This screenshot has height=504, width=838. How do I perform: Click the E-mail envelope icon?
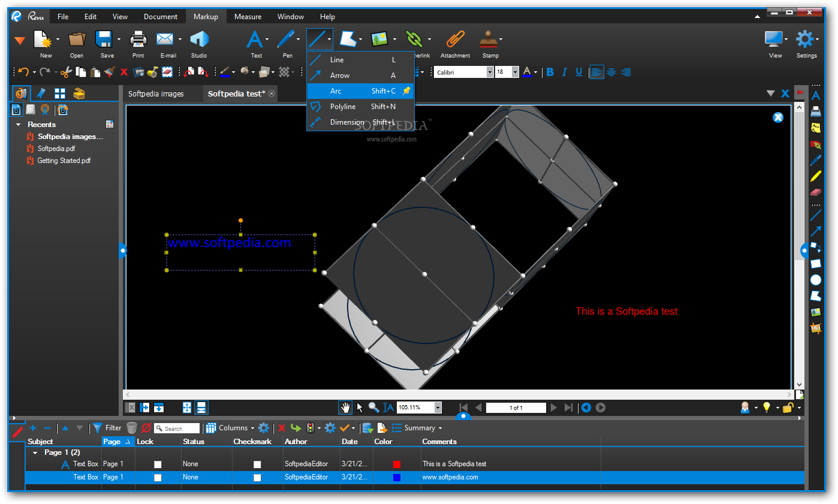[165, 40]
